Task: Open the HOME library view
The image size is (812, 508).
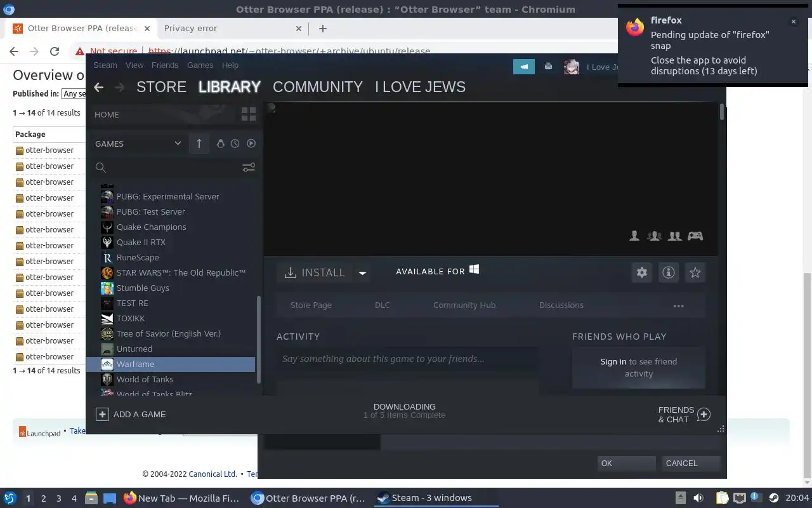Action: 107,114
